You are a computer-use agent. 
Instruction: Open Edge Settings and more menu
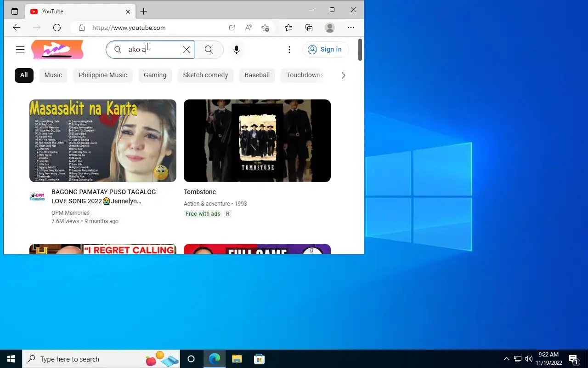[x=351, y=28]
